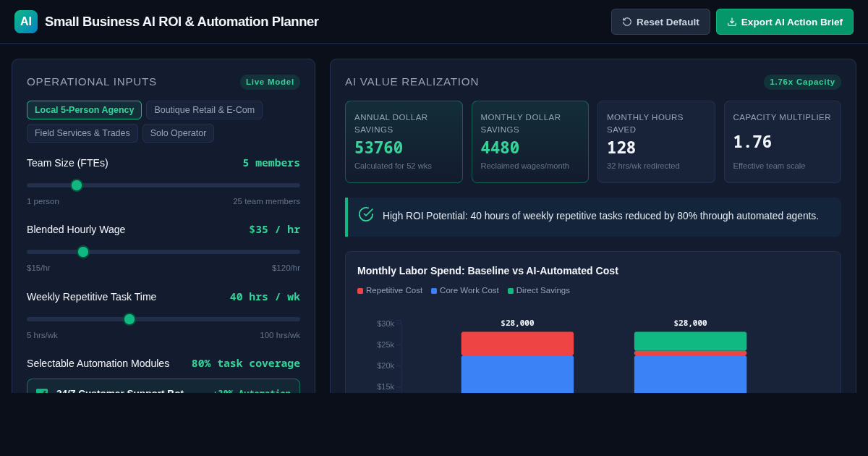
Task: Click the 'Selectable Automation Modules' label
Action: pyautogui.click(x=98, y=363)
